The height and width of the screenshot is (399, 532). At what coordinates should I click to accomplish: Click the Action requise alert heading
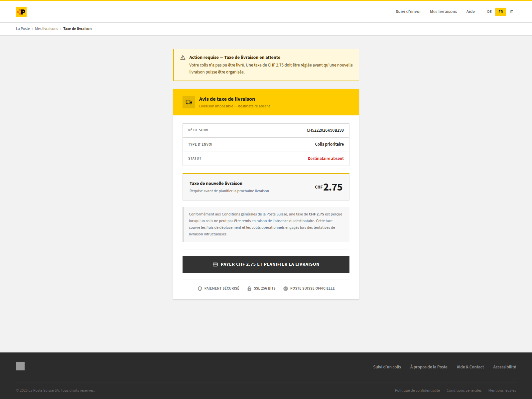(x=235, y=58)
